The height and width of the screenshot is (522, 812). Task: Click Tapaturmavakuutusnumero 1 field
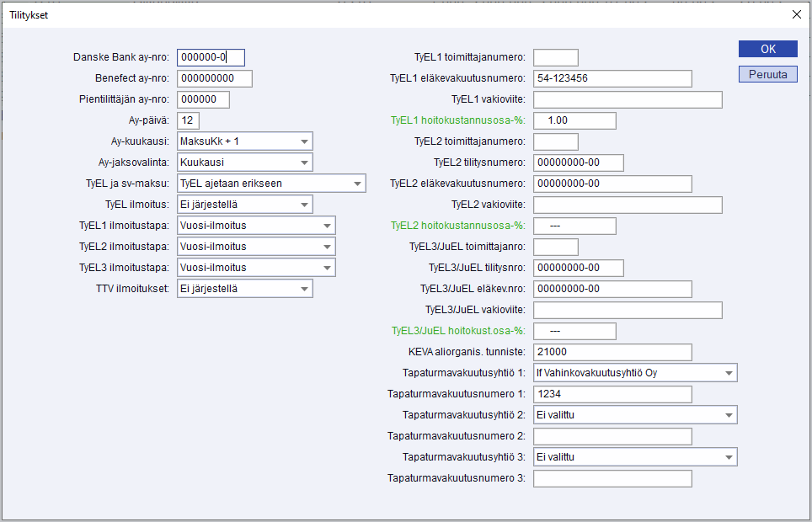612,394
